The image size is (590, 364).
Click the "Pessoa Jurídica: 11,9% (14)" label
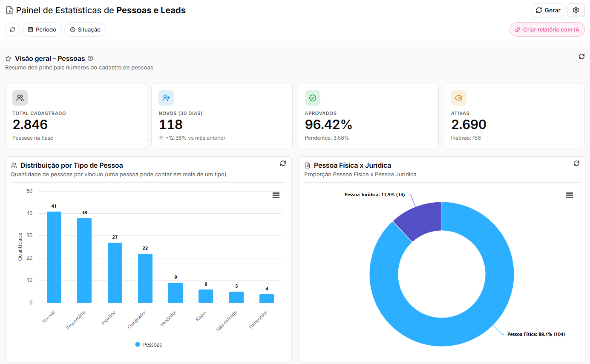[375, 195]
